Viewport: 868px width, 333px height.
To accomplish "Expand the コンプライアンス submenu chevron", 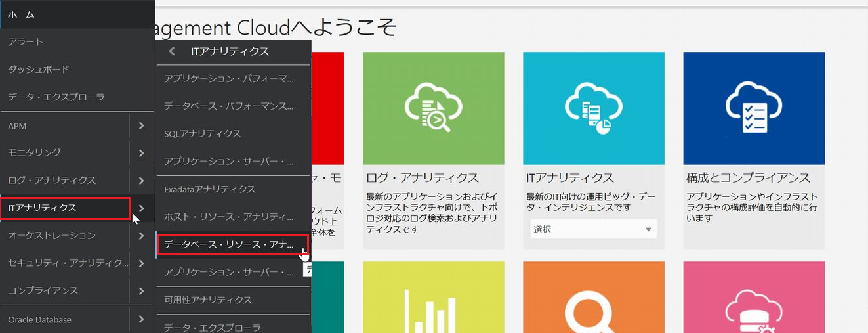I will [142, 290].
